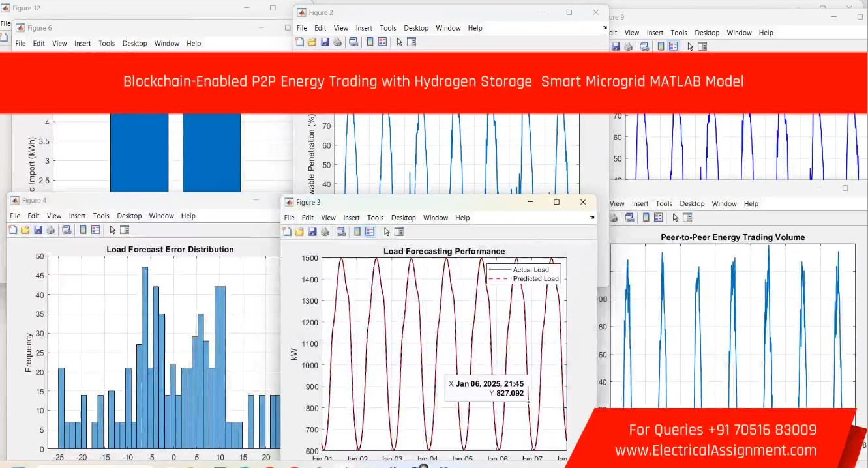Viewport: 868px width, 468px height.
Task: Click New Figure icon in Figure 3 toolbar
Action: [286, 231]
